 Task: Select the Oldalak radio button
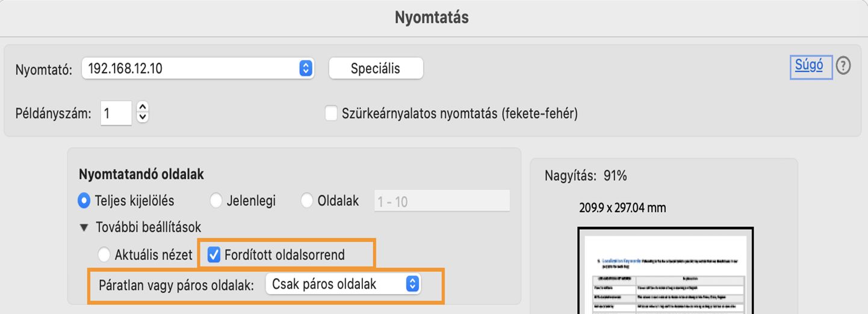point(308,200)
